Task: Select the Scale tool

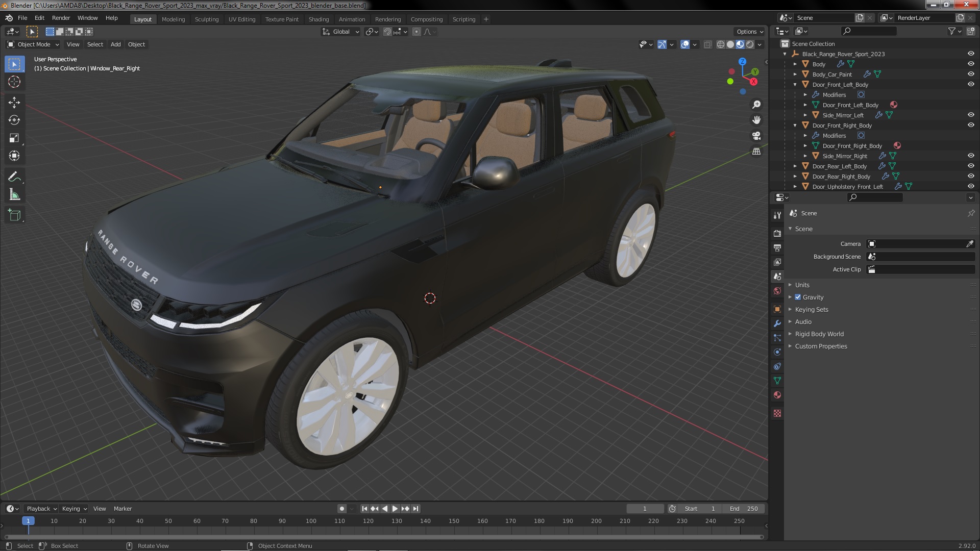Action: point(14,138)
